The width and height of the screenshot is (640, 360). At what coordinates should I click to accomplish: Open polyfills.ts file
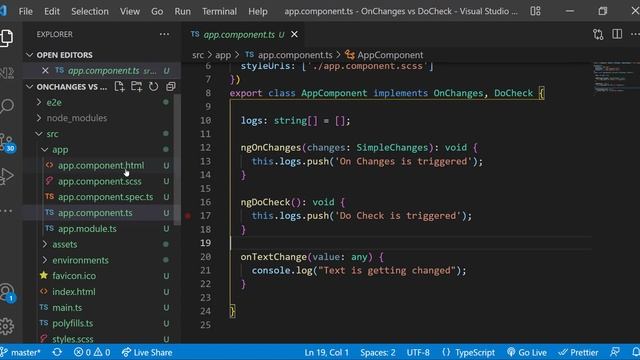click(72, 323)
